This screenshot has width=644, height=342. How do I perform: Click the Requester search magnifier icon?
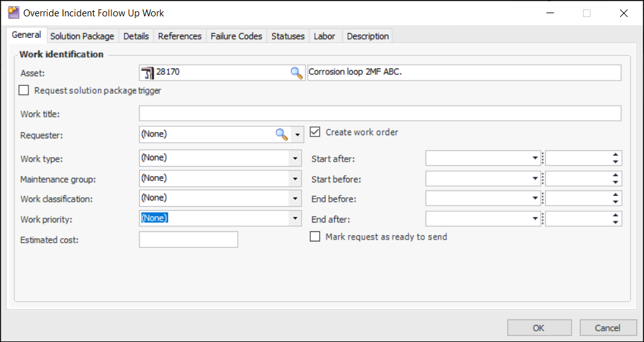(x=281, y=134)
